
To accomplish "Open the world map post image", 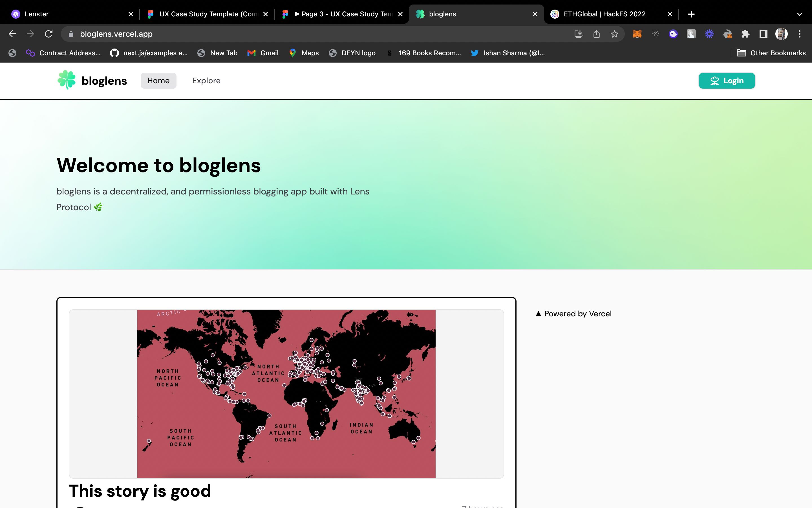I will click(x=286, y=394).
